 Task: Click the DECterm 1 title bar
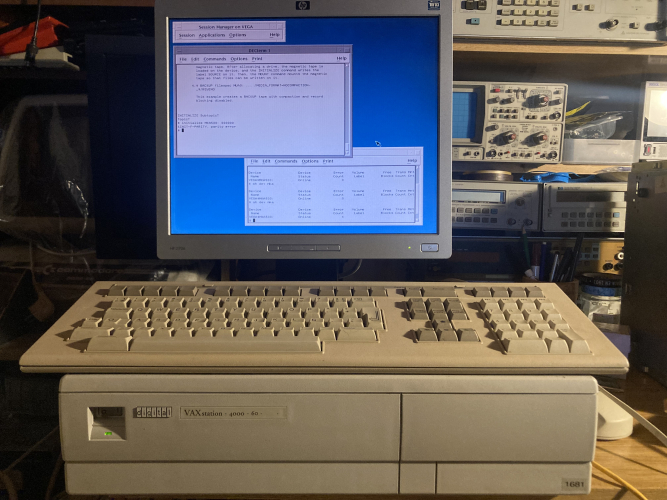coord(259,50)
